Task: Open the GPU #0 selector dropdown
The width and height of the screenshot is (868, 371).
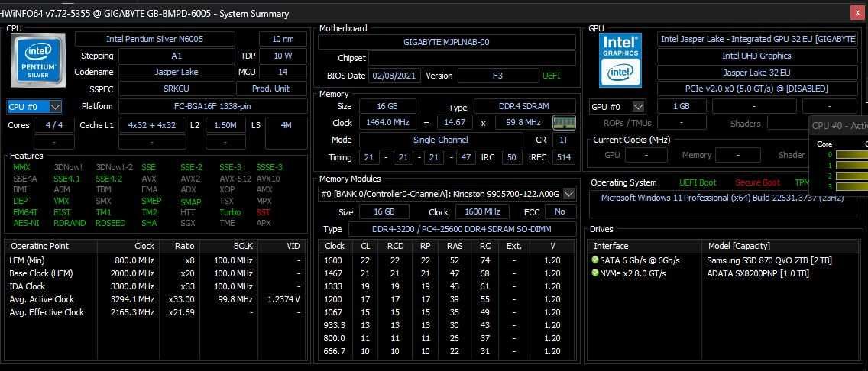Action: (617, 107)
